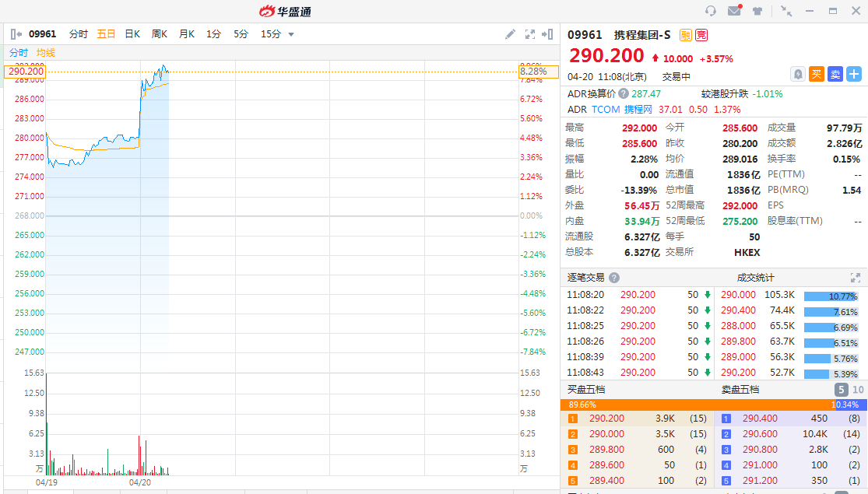The height and width of the screenshot is (494, 868).
Task: Switch to the 日K chart tab
Action: tap(132, 34)
